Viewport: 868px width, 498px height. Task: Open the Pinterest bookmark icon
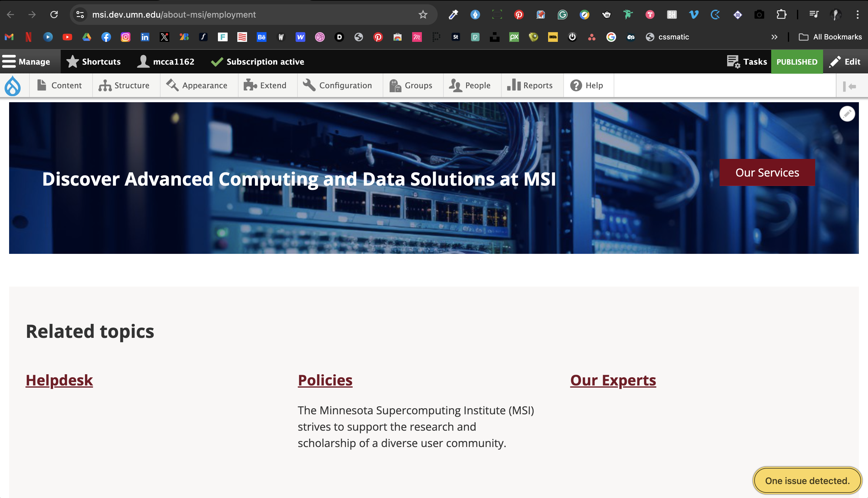[378, 37]
